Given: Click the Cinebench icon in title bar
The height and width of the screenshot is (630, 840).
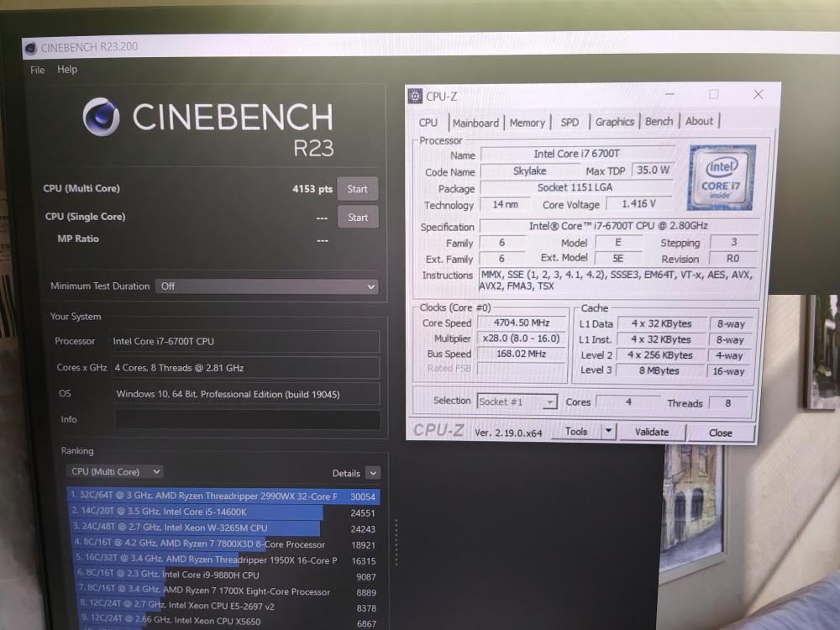Looking at the screenshot, I should (x=30, y=48).
